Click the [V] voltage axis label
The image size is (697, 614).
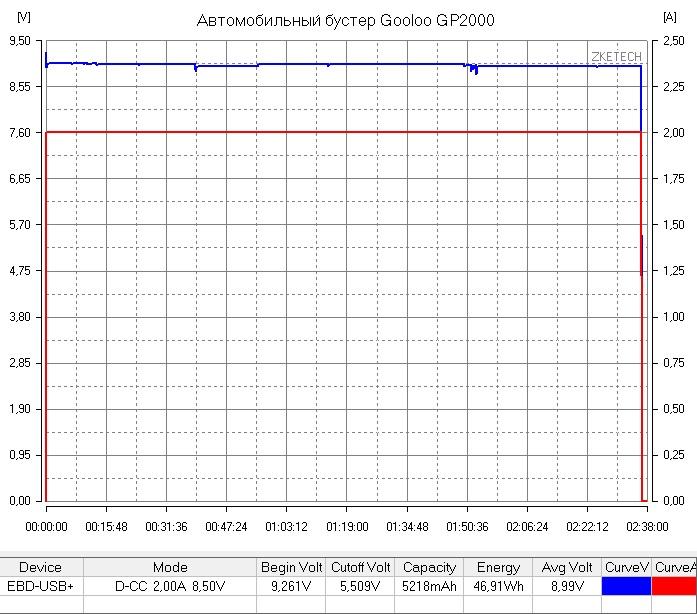[24, 17]
